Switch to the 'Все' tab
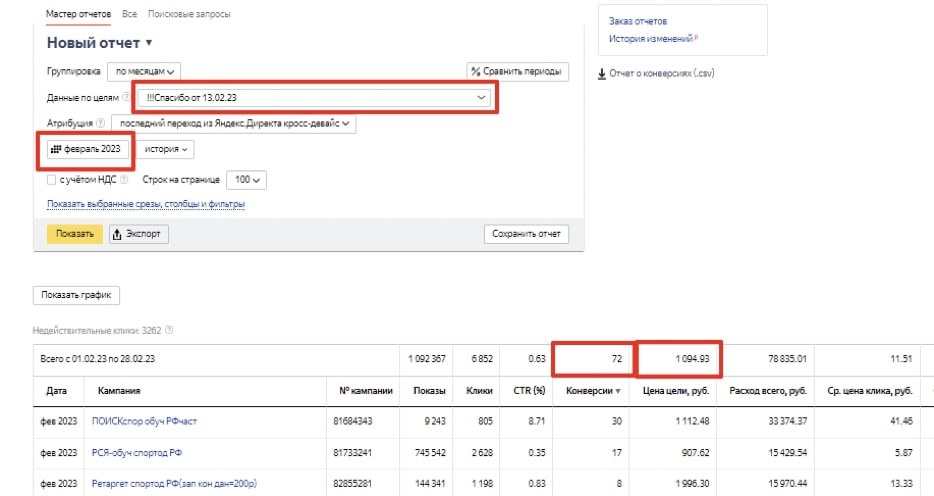 point(130,15)
